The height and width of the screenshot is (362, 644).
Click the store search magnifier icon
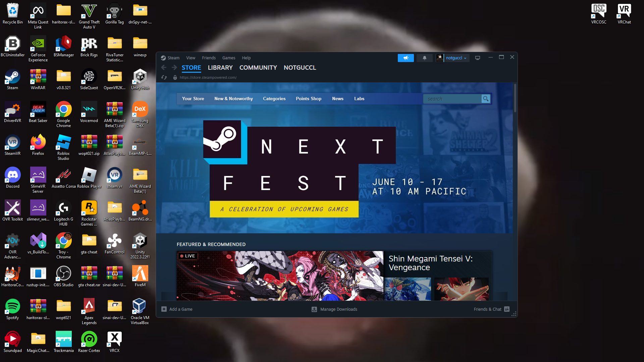pyautogui.click(x=485, y=99)
